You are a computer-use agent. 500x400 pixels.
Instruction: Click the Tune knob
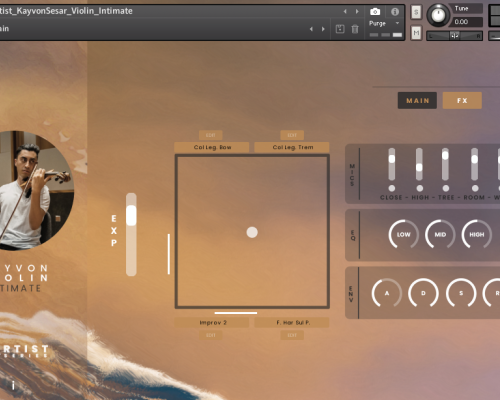click(x=438, y=15)
